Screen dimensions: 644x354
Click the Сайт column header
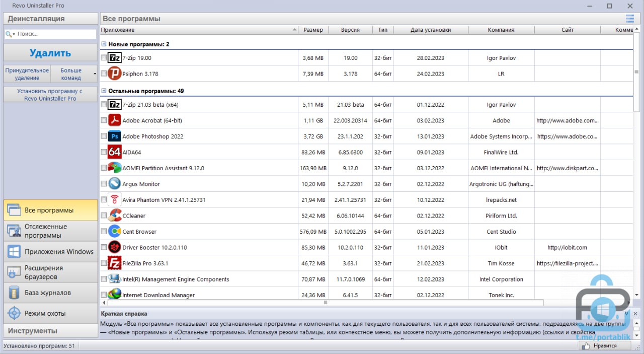[568, 30]
